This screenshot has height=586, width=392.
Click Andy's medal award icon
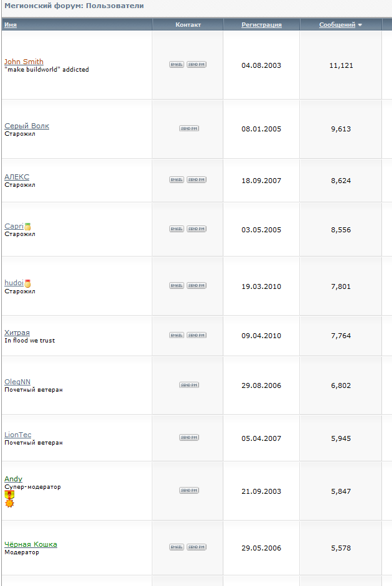[9, 499]
